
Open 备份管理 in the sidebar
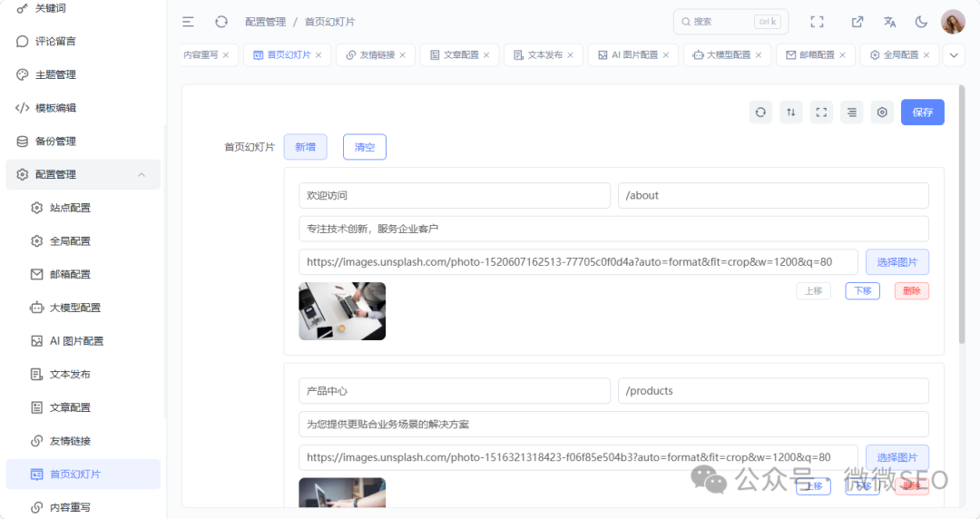(x=83, y=142)
